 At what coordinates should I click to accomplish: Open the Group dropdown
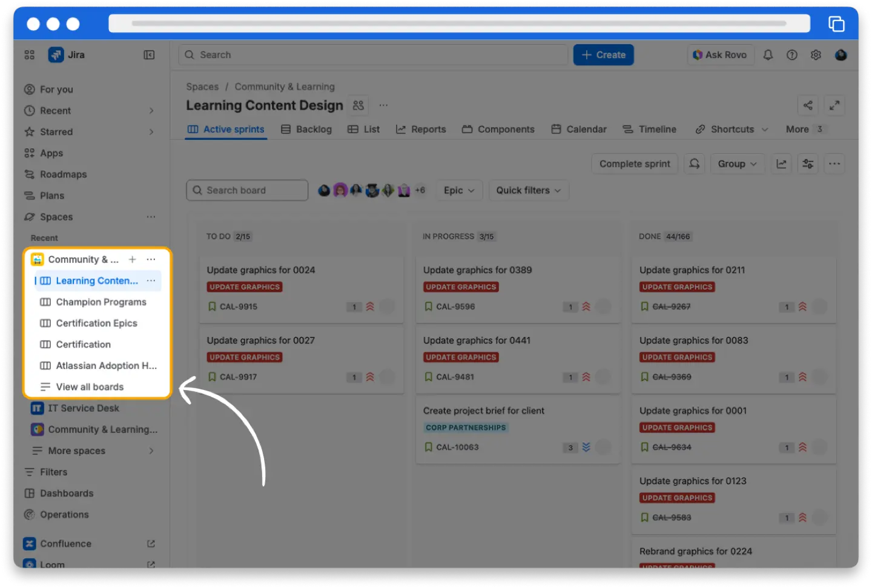(x=737, y=164)
